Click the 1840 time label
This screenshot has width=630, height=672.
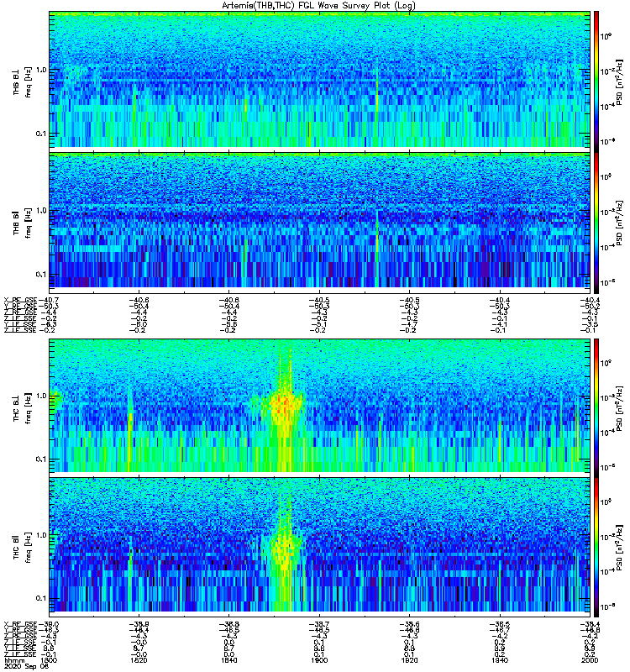tap(228, 660)
